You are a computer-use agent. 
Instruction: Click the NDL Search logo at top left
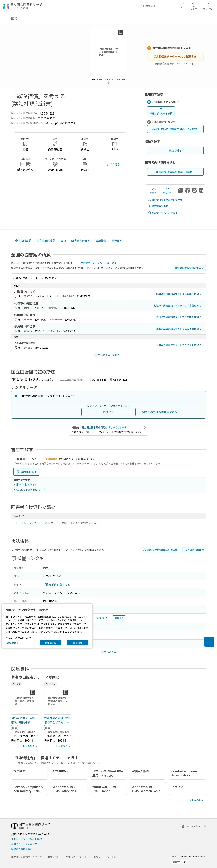click(23, 6)
